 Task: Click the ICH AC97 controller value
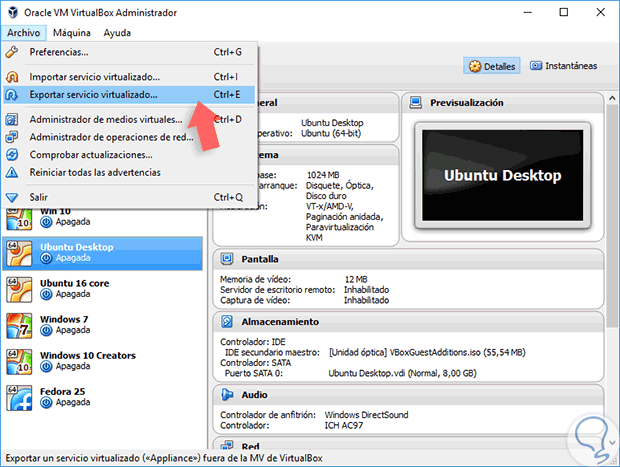pos(344,425)
